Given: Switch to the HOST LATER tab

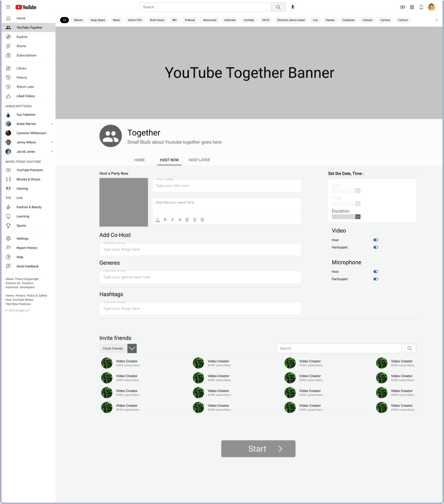Looking at the screenshot, I should coord(199,160).
